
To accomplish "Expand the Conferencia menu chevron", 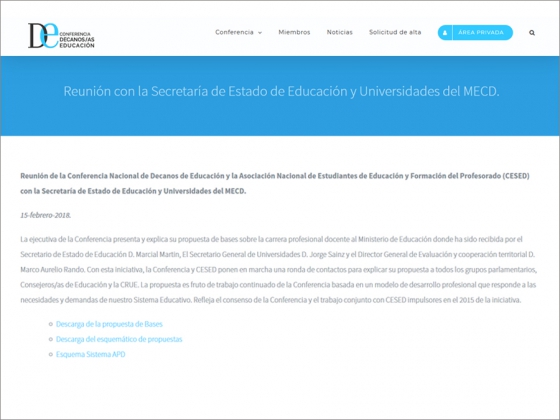I will (x=260, y=32).
